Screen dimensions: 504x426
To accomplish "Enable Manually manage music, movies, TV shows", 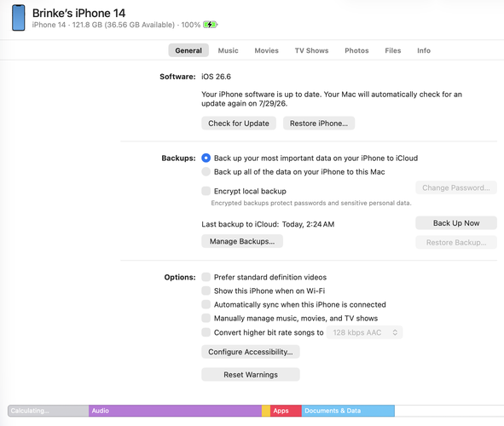I will point(206,318).
